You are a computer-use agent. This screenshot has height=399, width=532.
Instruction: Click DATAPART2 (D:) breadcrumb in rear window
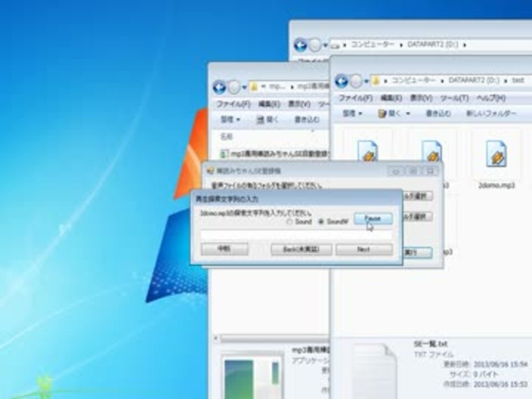(x=433, y=44)
